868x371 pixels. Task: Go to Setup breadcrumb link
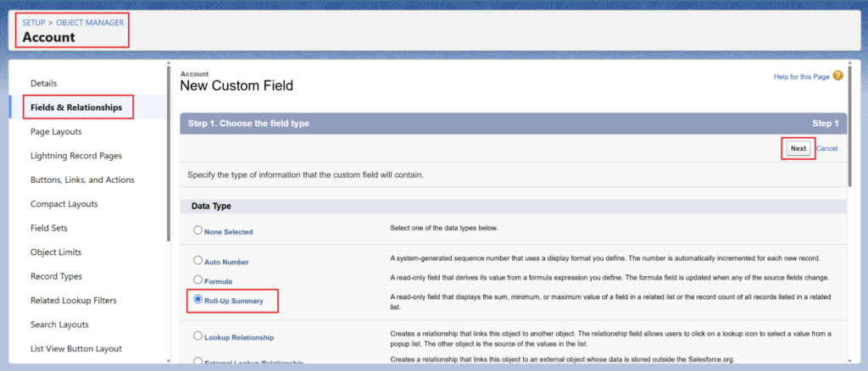click(x=34, y=22)
